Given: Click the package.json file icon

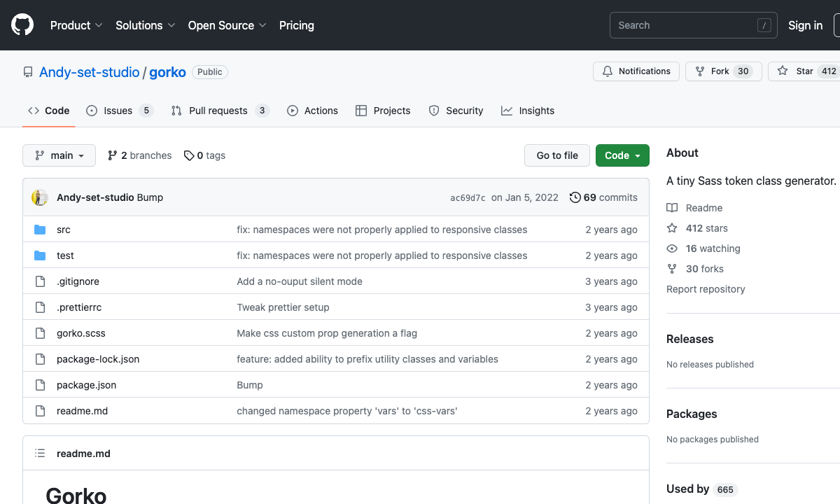Looking at the screenshot, I should (40, 385).
